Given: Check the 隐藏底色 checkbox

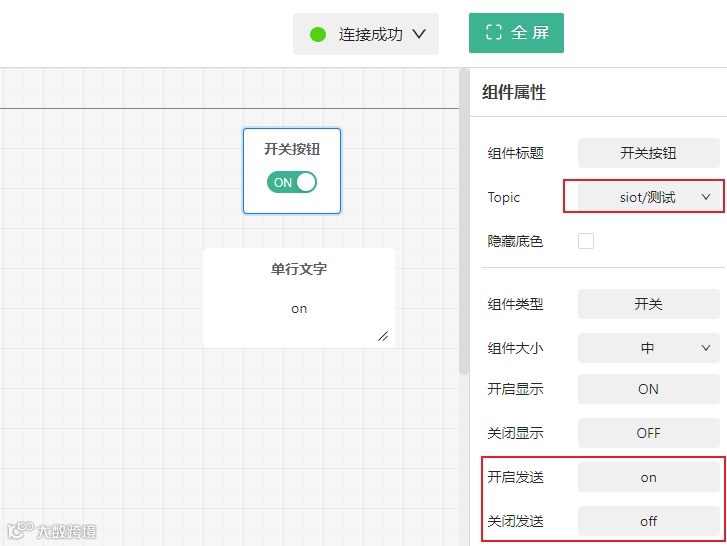Looking at the screenshot, I should [x=586, y=241].
